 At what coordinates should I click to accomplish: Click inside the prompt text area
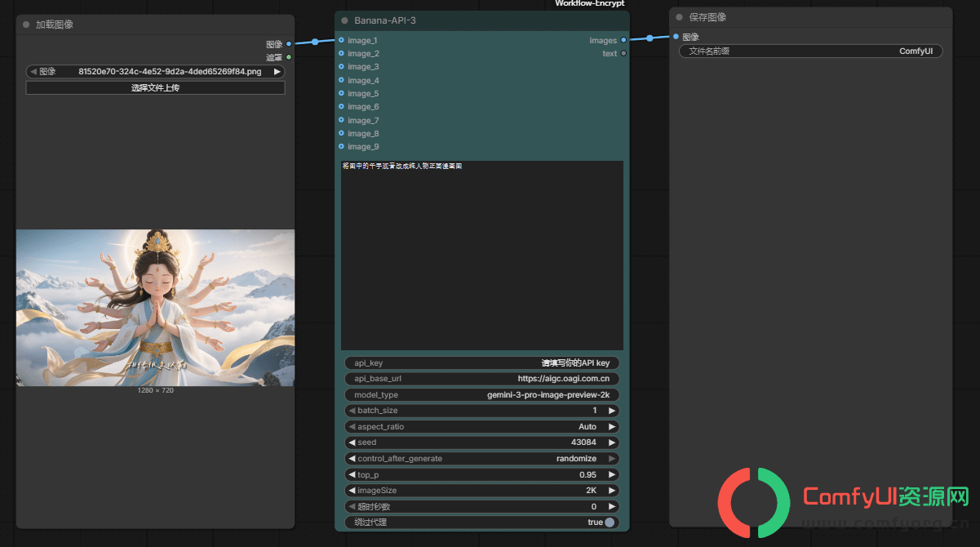point(481,256)
